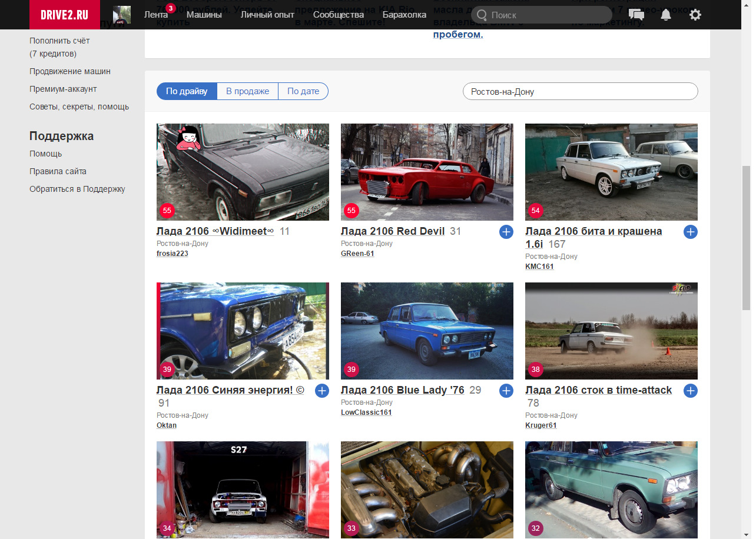The image size is (756, 539).
Task: Click the Ростов-на-Дону city filter field
Action: (581, 91)
